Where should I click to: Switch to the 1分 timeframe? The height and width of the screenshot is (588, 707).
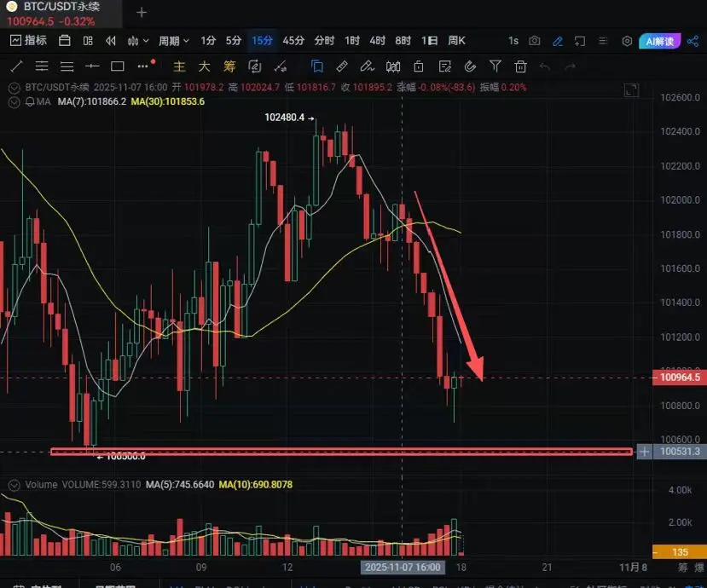[x=208, y=41]
